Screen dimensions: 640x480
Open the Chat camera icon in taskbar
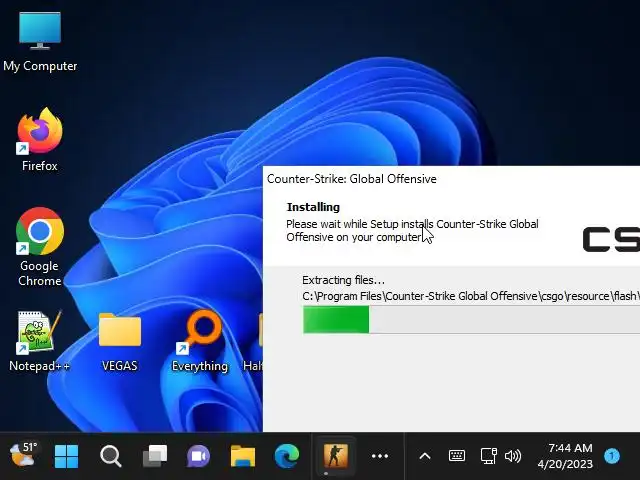(198, 456)
